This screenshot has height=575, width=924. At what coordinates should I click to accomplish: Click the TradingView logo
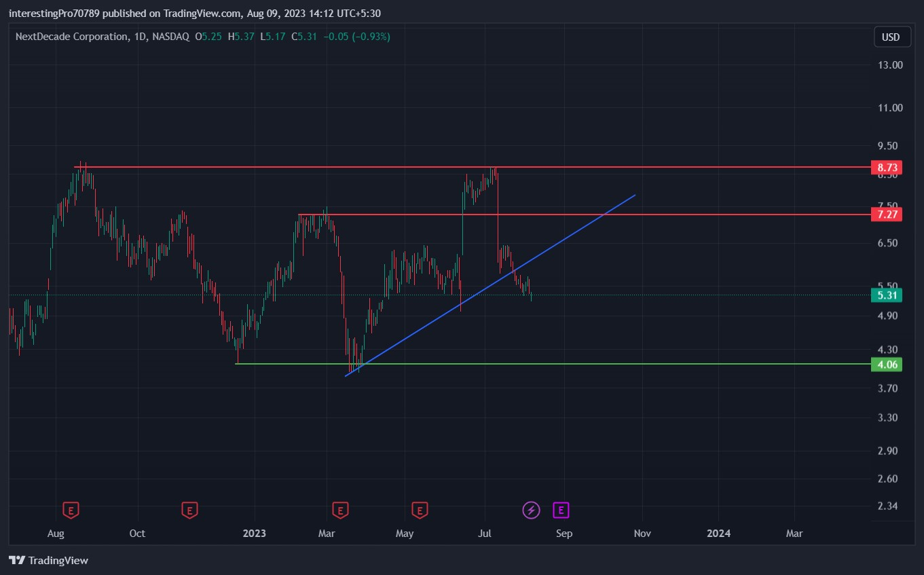click(49, 560)
